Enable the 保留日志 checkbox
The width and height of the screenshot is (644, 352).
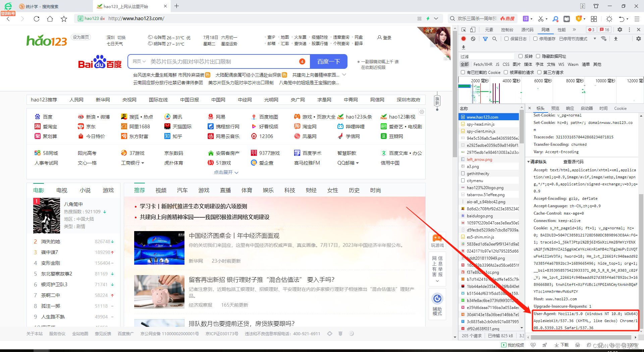507,39
